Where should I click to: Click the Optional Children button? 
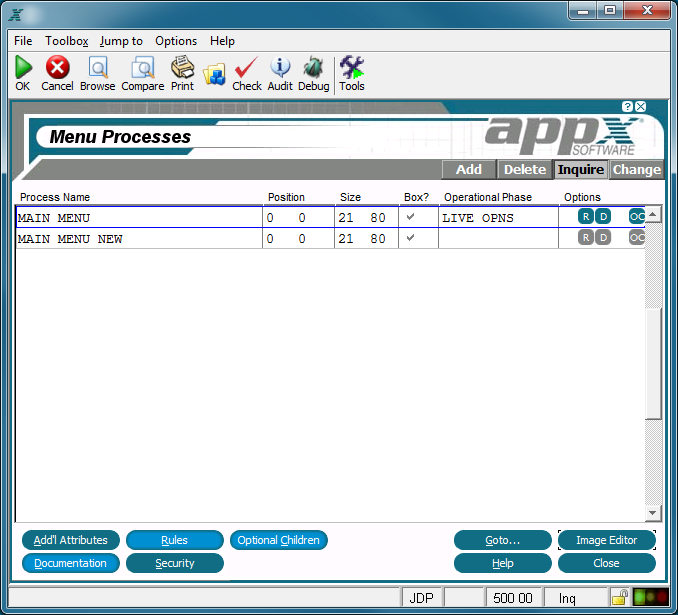(278, 540)
